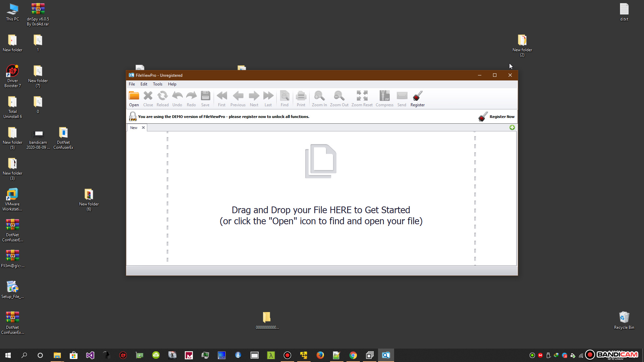Click the Find icon
Image resolution: width=644 pixels, height=362 pixels.
[284, 98]
